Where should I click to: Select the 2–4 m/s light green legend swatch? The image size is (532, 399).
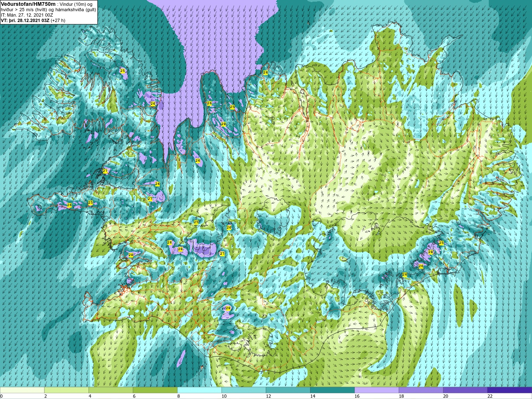pyautogui.click(x=66, y=390)
